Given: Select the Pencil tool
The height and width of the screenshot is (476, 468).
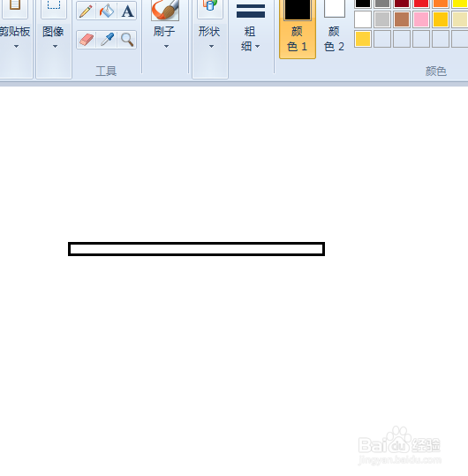Looking at the screenshot, I should (87, 11).
